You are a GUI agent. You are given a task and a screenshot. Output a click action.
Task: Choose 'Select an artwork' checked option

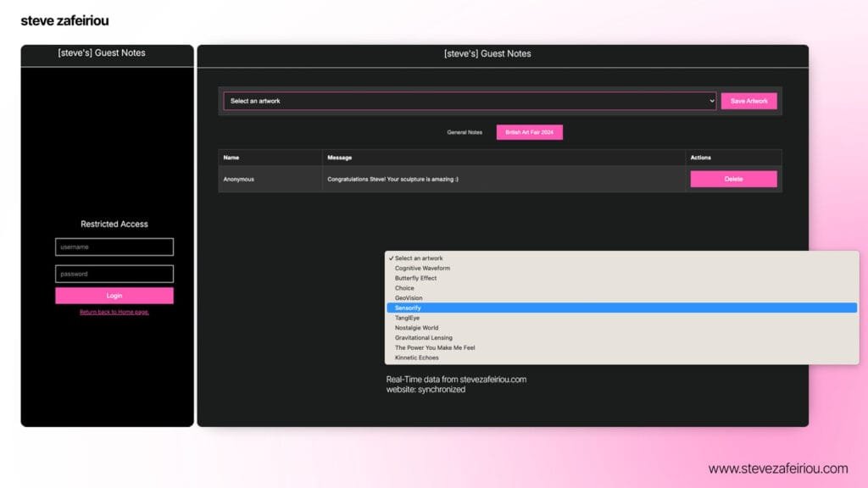(622, 258)
